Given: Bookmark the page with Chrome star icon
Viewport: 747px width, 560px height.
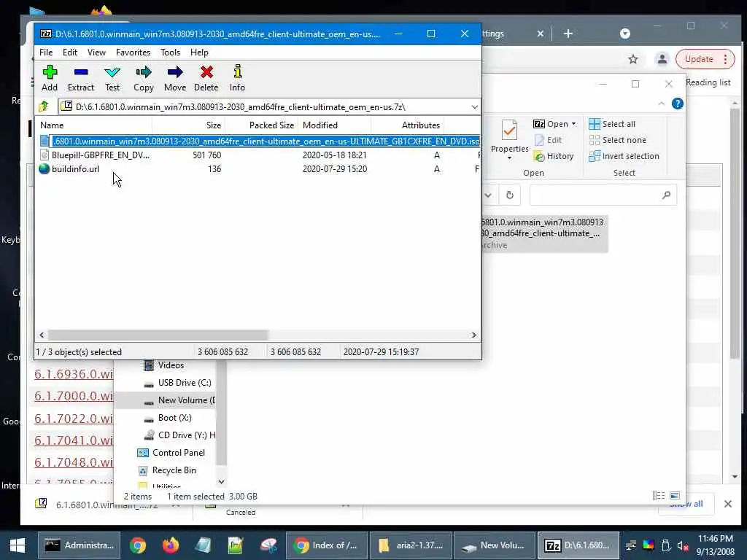Looking at the screenshot, I should 632,59.
